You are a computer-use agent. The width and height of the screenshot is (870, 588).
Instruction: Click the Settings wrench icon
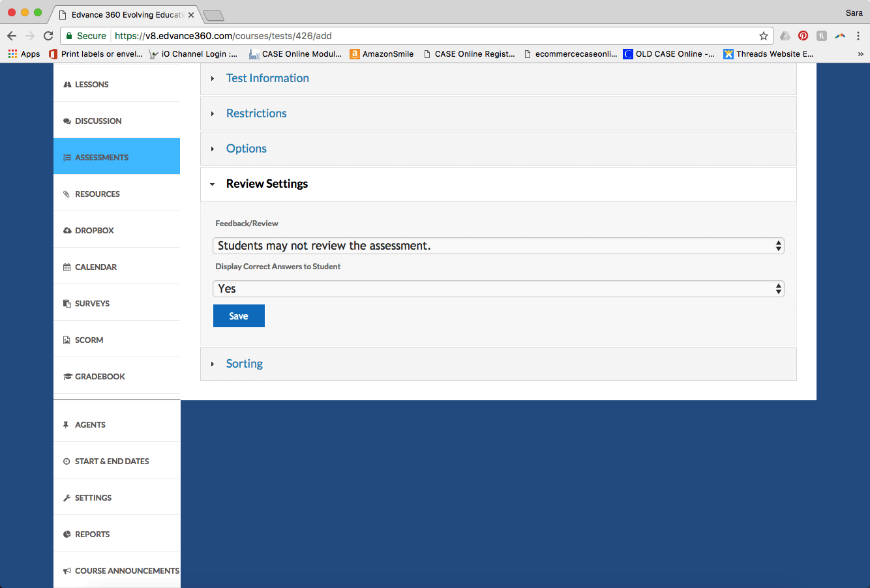tap(67, 498)
